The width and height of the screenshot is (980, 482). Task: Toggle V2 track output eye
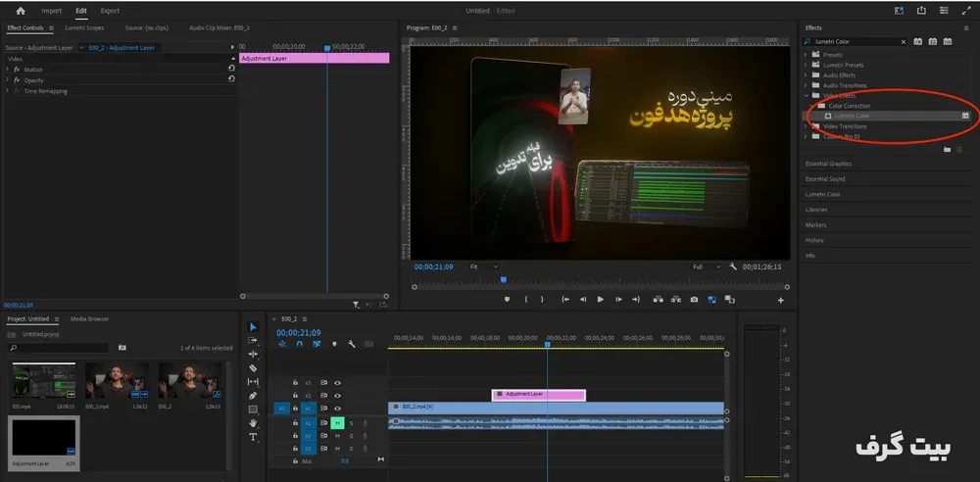click(x=337, y=396)
